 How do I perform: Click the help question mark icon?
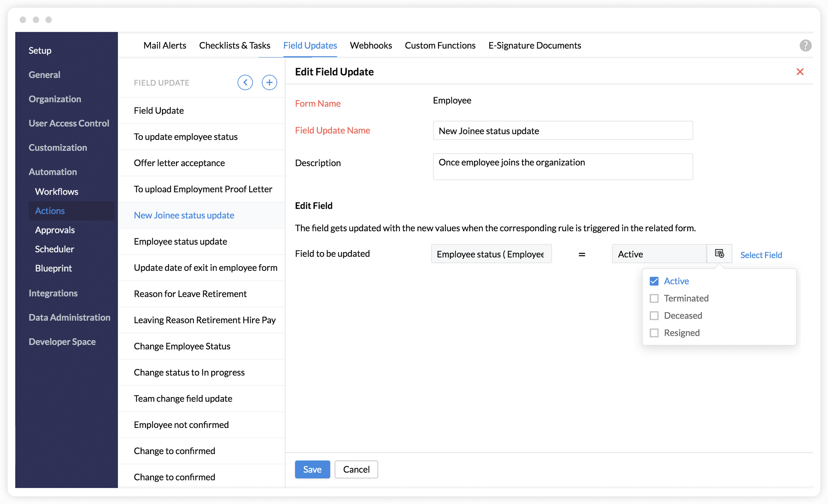pos(805,46)
